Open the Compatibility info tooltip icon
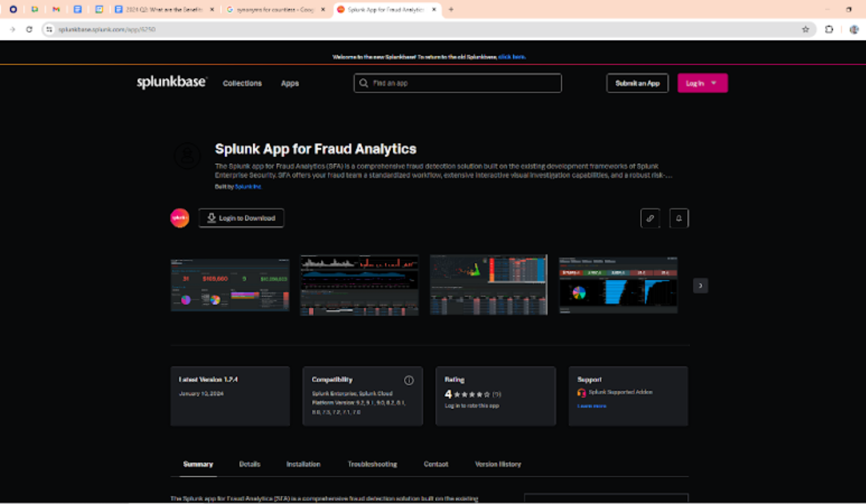 [409, 380]
